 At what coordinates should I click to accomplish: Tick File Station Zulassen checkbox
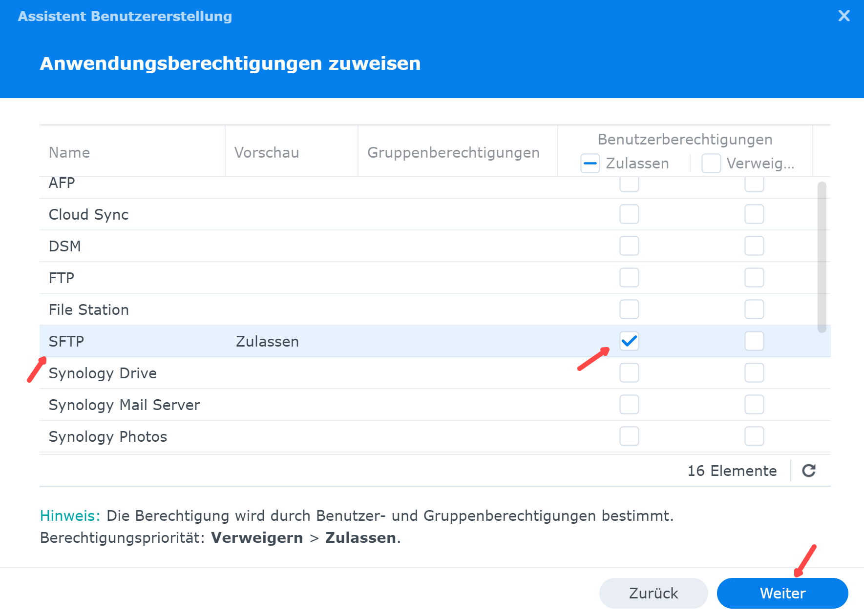click(x=629, y=309)
